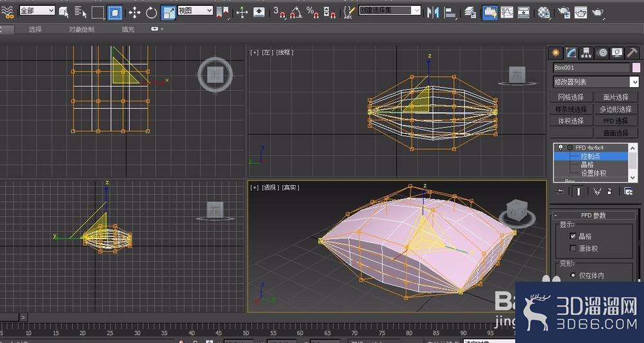
Task: Open the 修改器列表 modifier list dropdown
Action: (x=596, y=82)
